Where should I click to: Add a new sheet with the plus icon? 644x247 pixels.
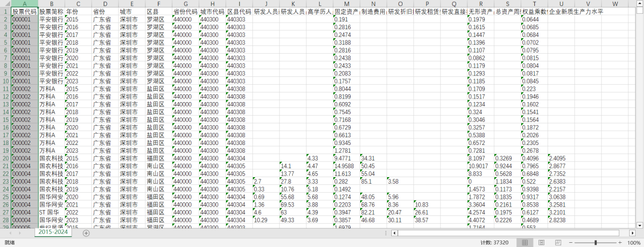pyautogui.click(x=86, y=233)
